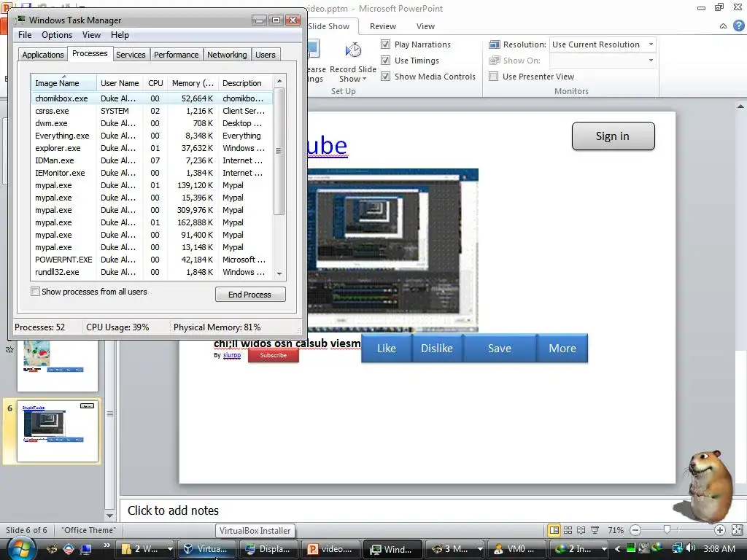The width and height of the screenshot is (747, 560).
Task: Switch to Services tab
Action: (x=131, y=55)
